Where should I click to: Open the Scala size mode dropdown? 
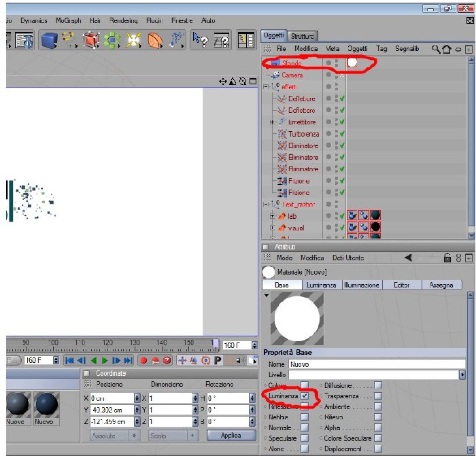(x=173, y=436)
